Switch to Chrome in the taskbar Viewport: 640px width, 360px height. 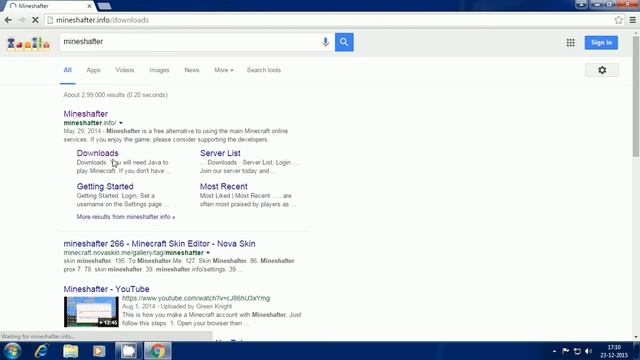tap(158, 351)
